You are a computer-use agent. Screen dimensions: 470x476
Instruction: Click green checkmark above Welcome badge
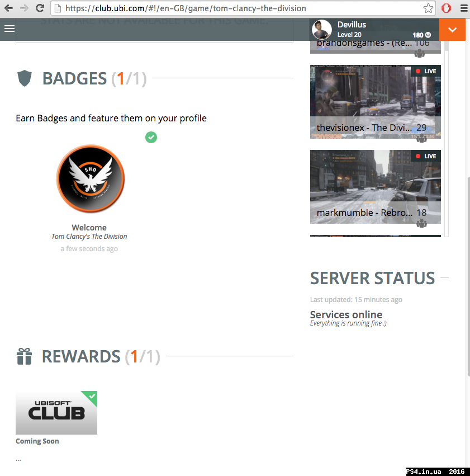151,137
